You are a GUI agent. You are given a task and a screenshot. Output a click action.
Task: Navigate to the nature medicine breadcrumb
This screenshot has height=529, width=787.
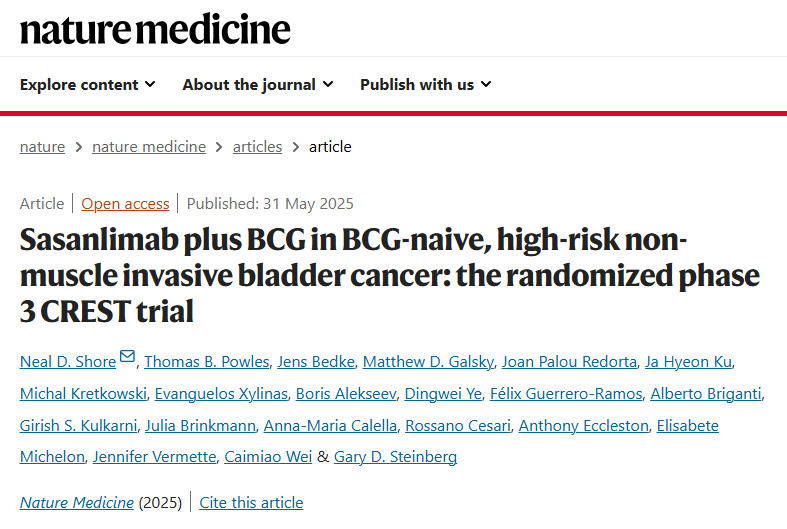coord(149,146)
